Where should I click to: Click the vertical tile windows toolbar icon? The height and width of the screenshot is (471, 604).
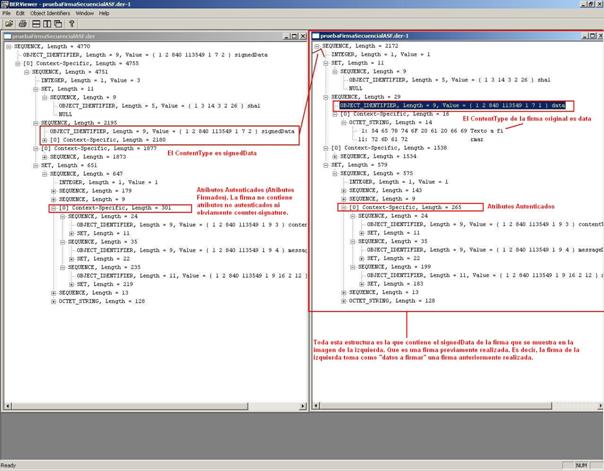(x=45, y=23)
